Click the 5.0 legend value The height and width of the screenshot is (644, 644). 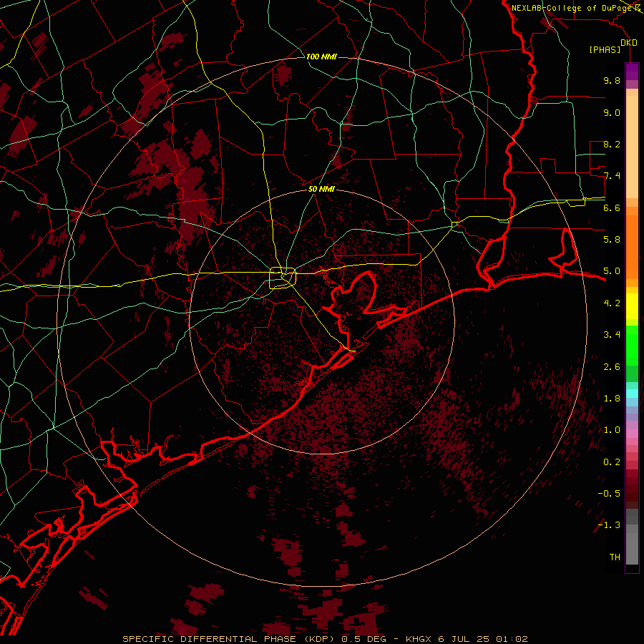pos(612,271)
